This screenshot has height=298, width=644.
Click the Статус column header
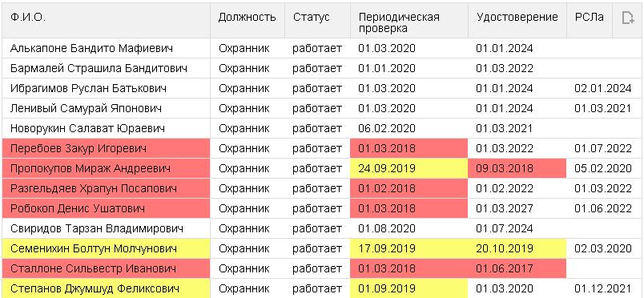tap(317, 21)
